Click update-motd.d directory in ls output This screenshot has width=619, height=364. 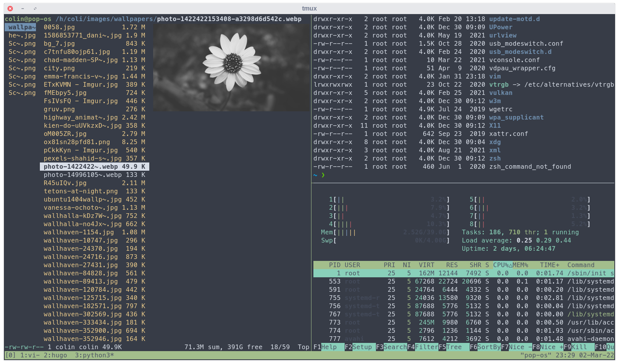515,19
